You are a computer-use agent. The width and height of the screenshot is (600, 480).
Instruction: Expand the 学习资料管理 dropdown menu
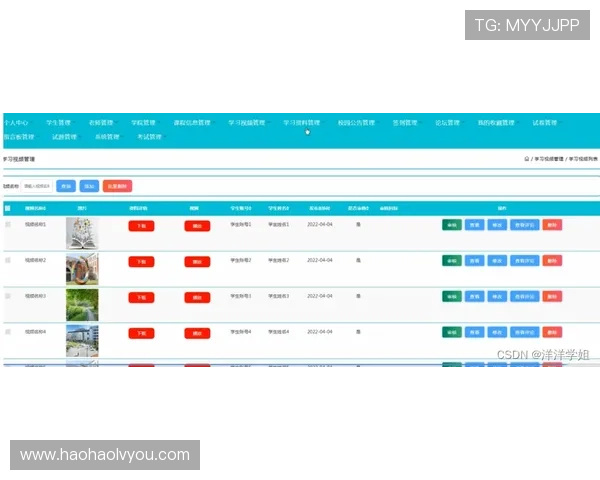[x=301, y=123]
